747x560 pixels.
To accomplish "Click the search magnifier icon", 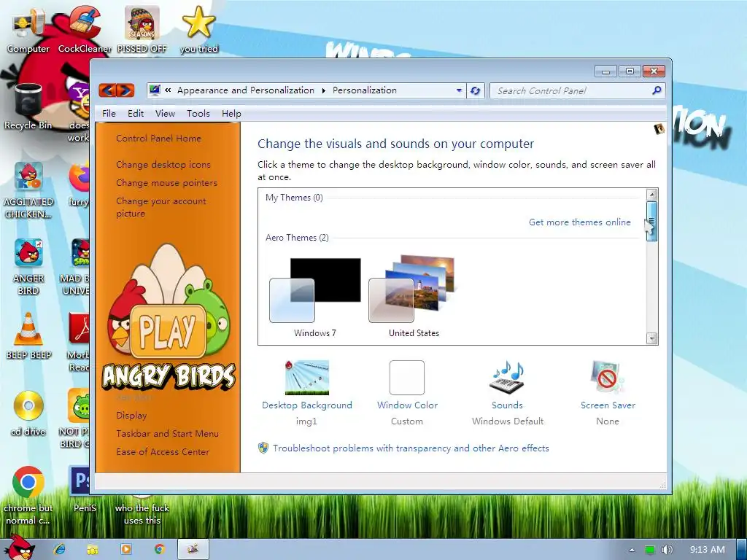I will pyautogui.click(x=657, y=90).
